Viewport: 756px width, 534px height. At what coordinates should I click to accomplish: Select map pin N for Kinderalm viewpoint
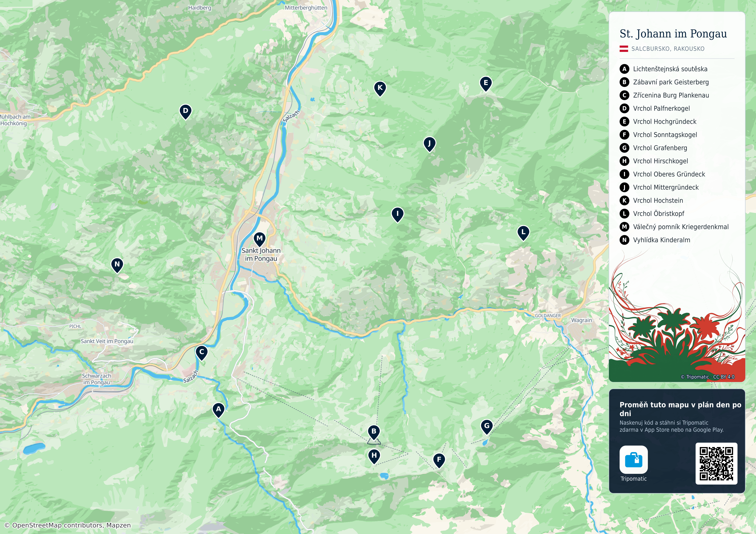tap(117, 265)
